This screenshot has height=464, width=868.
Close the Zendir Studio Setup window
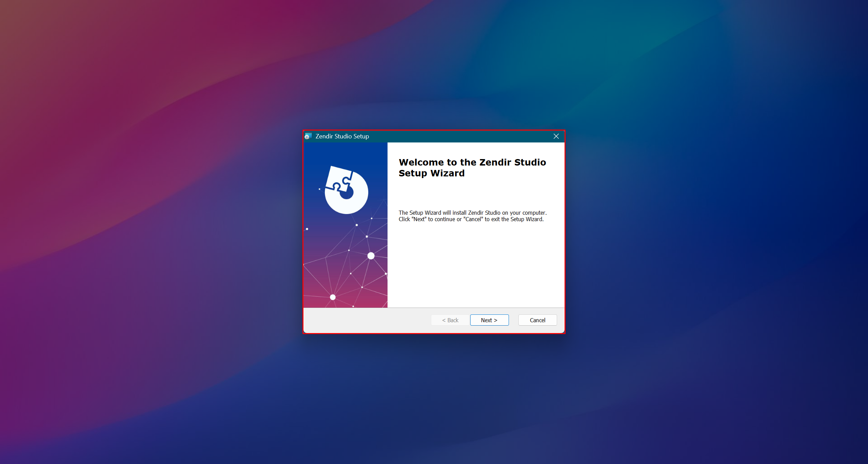click(x=556, y=136)
